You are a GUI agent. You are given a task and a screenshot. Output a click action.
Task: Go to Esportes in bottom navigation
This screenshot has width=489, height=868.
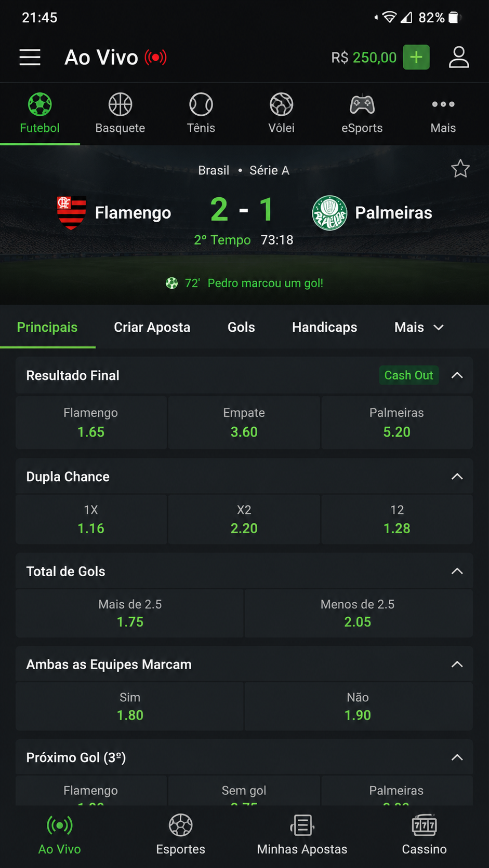point(180,835)
